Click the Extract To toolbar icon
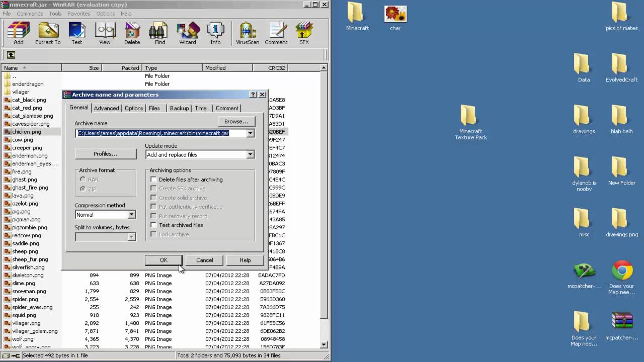The height and width of the screenshot is (362, 644). (x=48, y=34)
